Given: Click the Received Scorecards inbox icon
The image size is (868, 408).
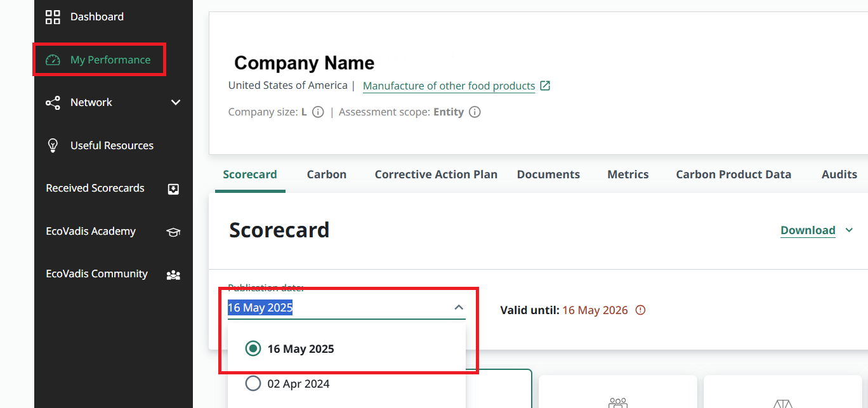Looking at the screenshot, I should 173,188.
